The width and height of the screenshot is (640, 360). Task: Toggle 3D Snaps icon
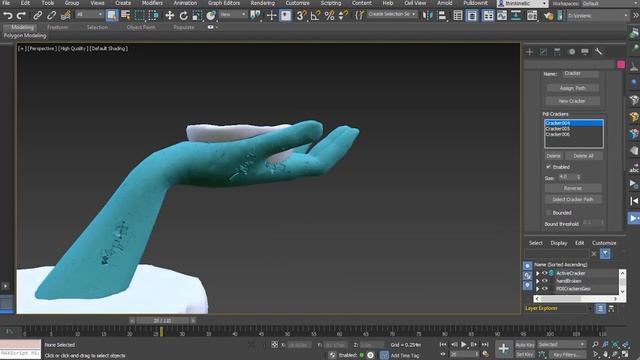pos(301,16)
